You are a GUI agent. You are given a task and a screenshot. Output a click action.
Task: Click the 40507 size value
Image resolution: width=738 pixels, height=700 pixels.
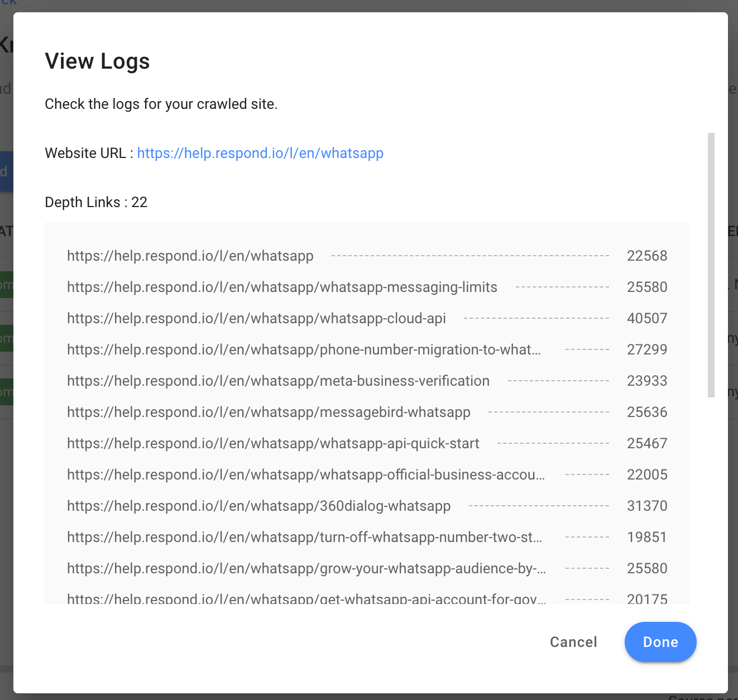tap(647, 318)
